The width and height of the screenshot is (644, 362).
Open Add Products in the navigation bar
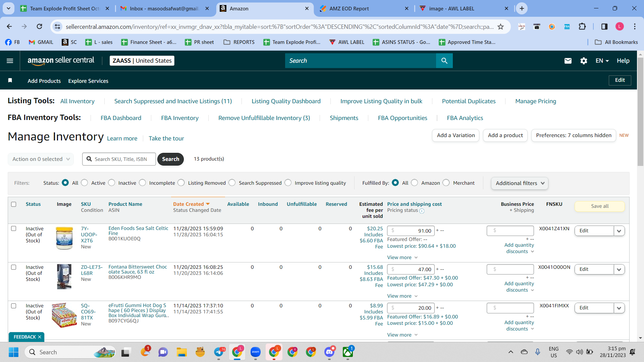tap(44, 81)
